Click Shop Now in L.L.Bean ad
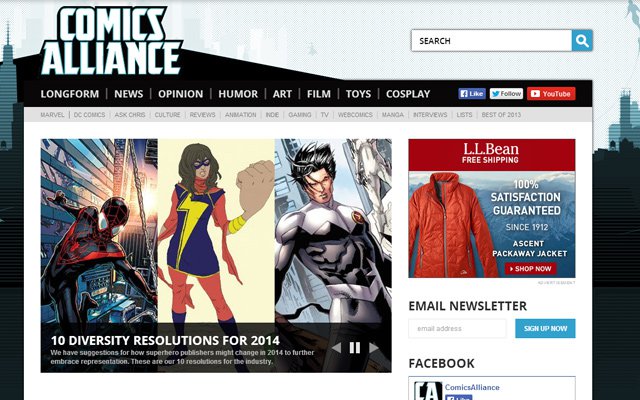This screenshot has width=640, height=400. [531, 269]
